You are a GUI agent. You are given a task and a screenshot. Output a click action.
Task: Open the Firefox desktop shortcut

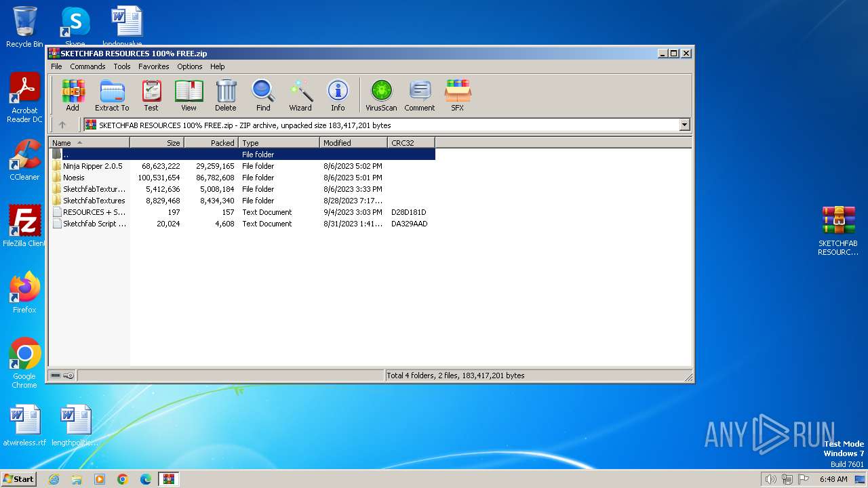24,293
